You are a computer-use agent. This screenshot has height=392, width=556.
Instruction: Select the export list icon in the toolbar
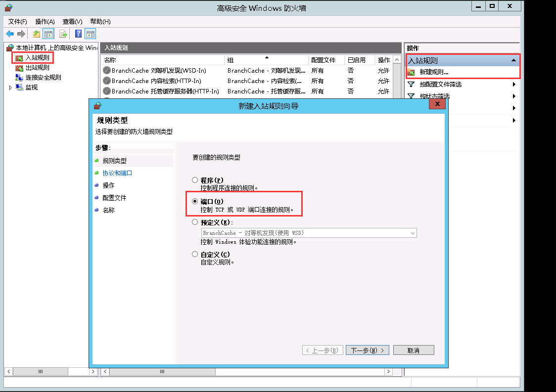point(63,34)
